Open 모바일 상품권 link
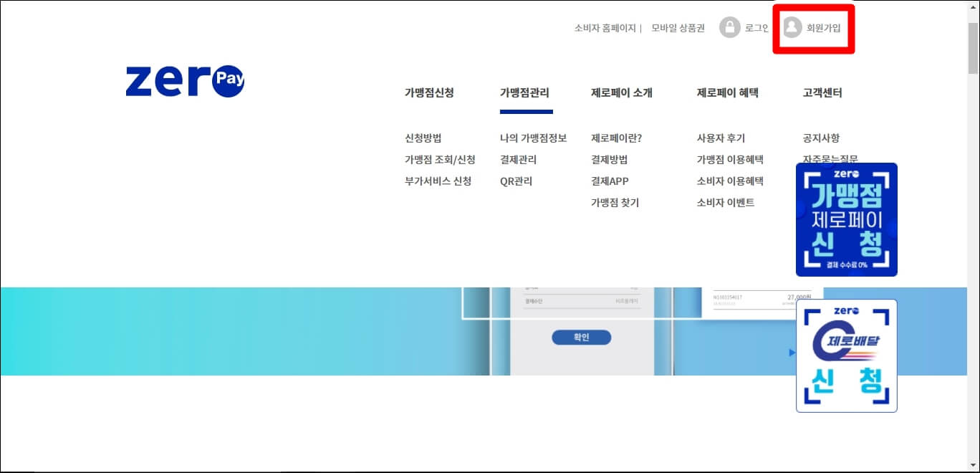Screen dimensions: 980x473 pyautogui.click(x=678, y=28)
